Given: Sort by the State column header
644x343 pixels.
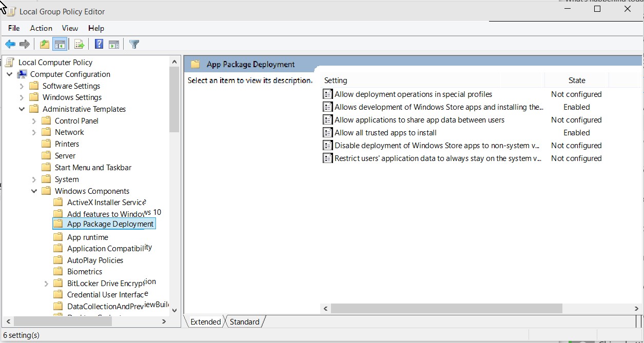Looking at the screenshot, I should 576,80.
